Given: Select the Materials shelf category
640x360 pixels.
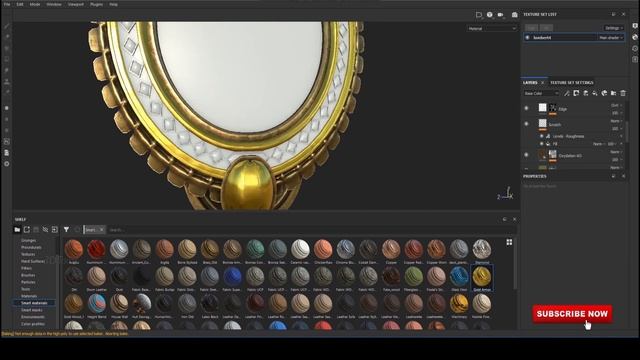Looking at the screenshot, I should [x=29, y=296].
